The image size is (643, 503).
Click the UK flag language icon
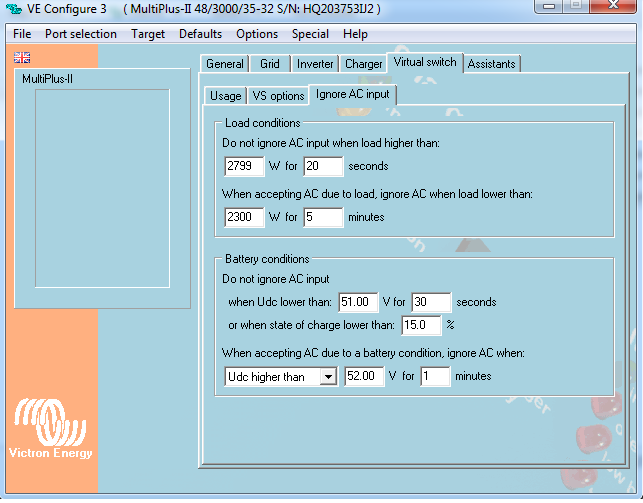tap(22, 57)
